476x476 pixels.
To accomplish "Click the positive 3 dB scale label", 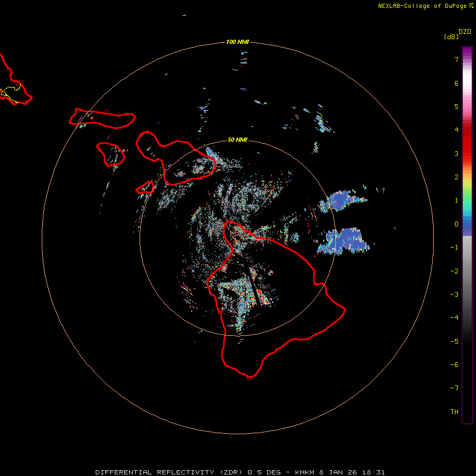I will (x=456, y=153).
